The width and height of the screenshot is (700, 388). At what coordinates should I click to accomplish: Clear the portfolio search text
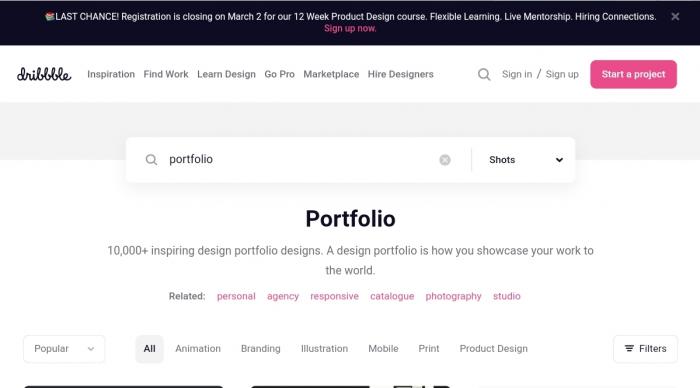[445, 160]
